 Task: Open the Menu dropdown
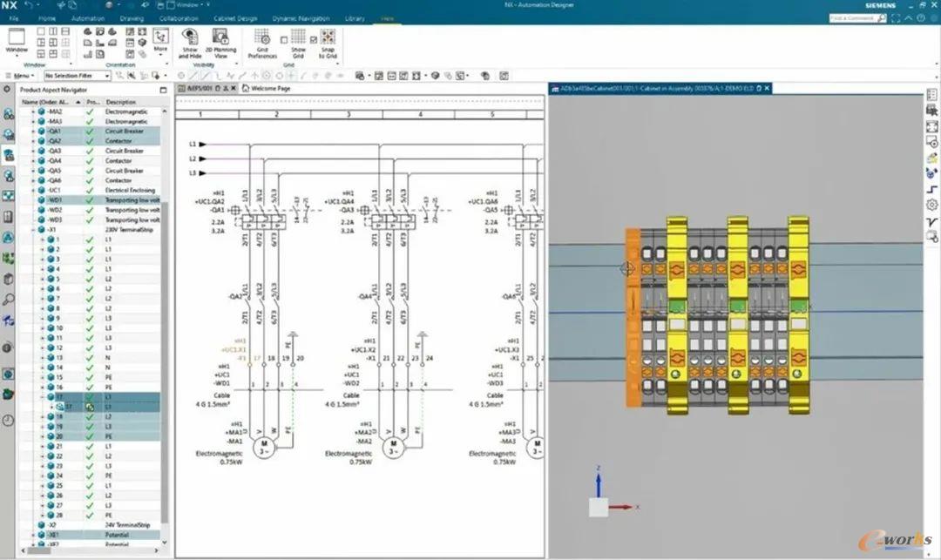[x=20, y=76]
